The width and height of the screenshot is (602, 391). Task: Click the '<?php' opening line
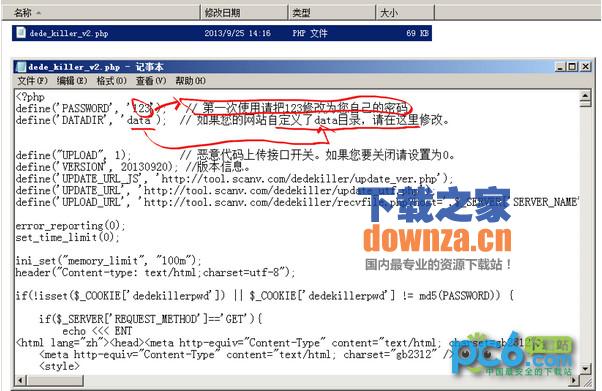point(30,97)
